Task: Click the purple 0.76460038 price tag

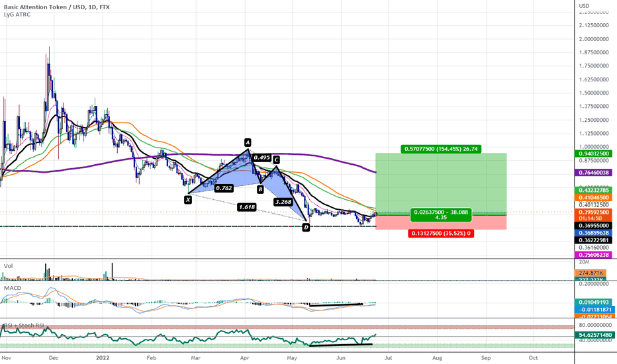Action: point(593,172)
